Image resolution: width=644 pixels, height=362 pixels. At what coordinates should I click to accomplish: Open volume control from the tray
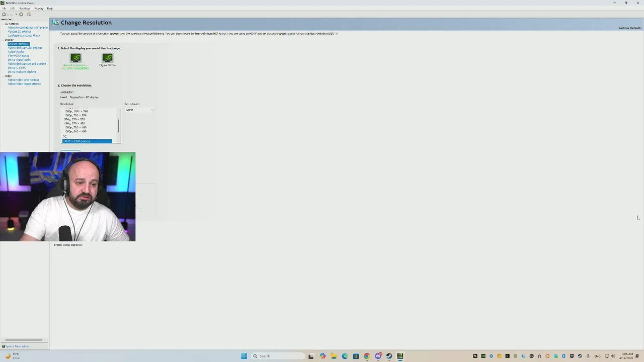tap(613, 356)
